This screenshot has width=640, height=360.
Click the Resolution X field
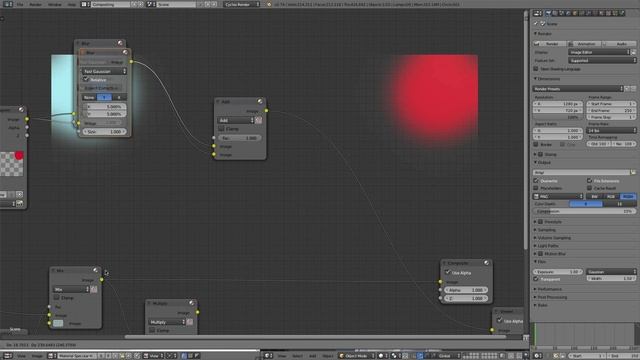click(558, 104)
